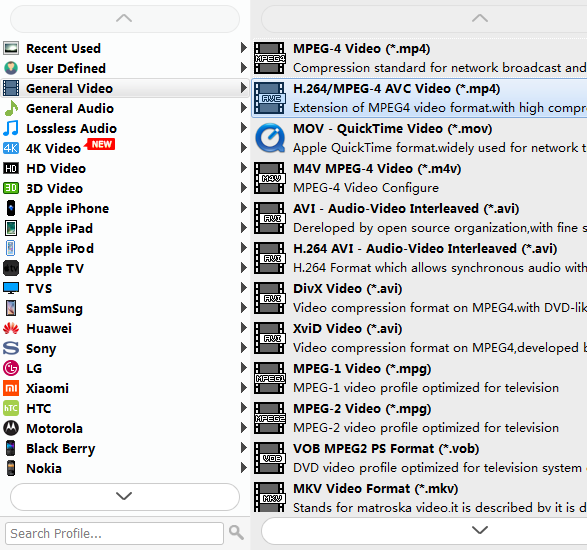
Task: Click the Sony logo icon
Action: [x=11, y=348]
